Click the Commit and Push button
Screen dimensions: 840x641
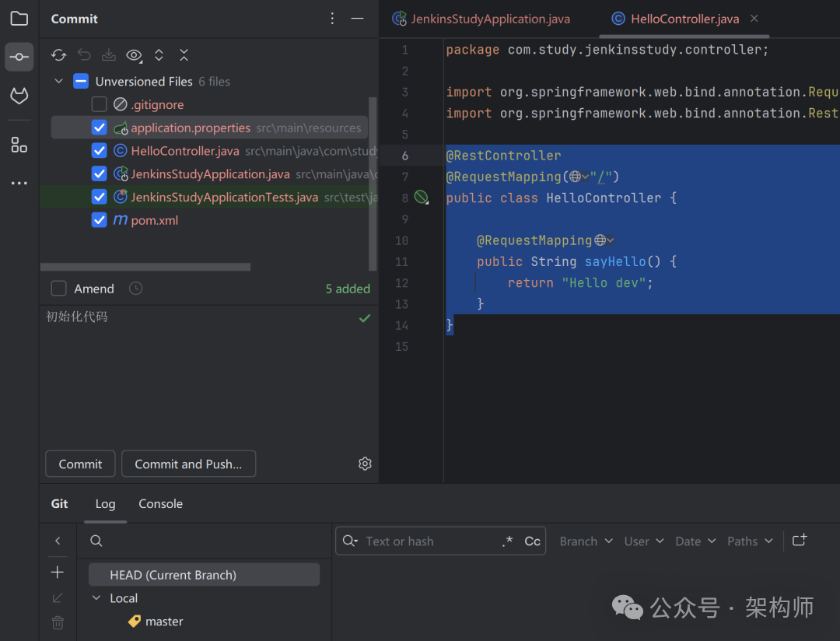[188, 464]
